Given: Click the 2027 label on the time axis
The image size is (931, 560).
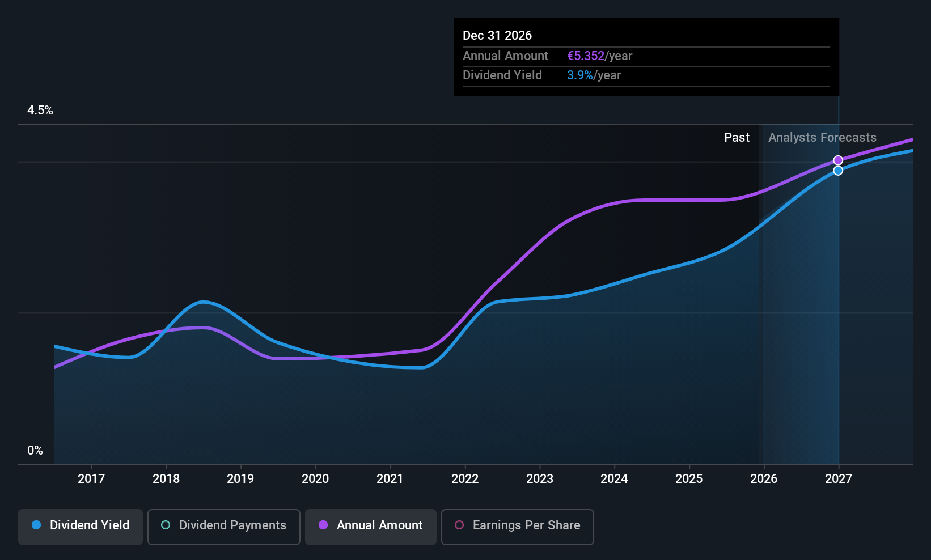Looking at the screenshot, I should (x=839, y=478).
